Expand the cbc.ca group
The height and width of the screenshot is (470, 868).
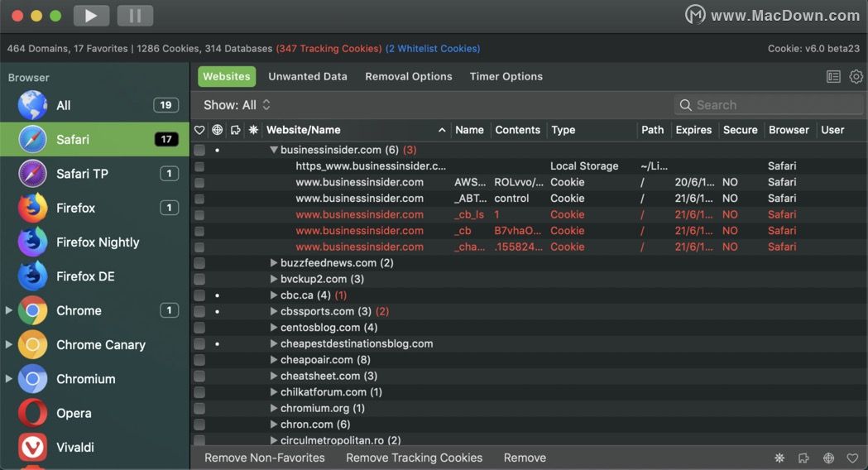coord(273,295)
